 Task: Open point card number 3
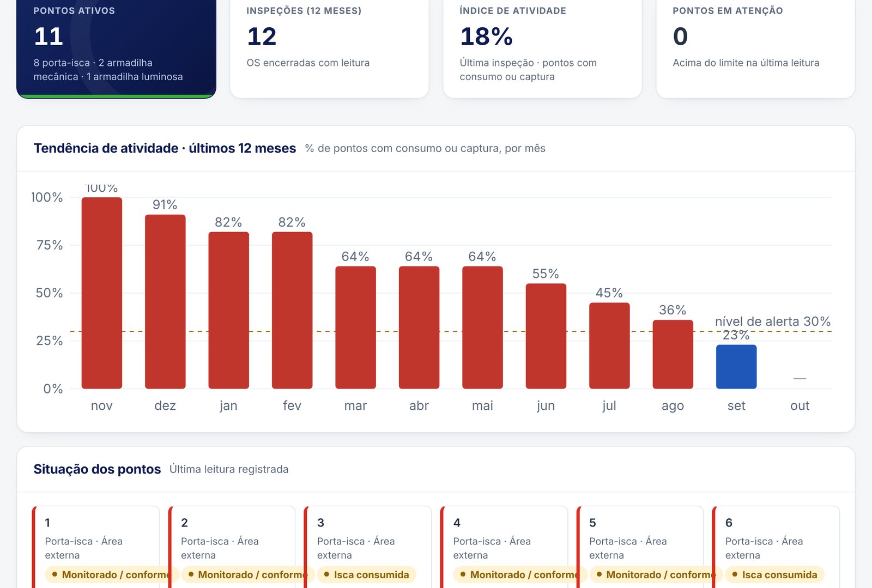(x=368, y=547)
